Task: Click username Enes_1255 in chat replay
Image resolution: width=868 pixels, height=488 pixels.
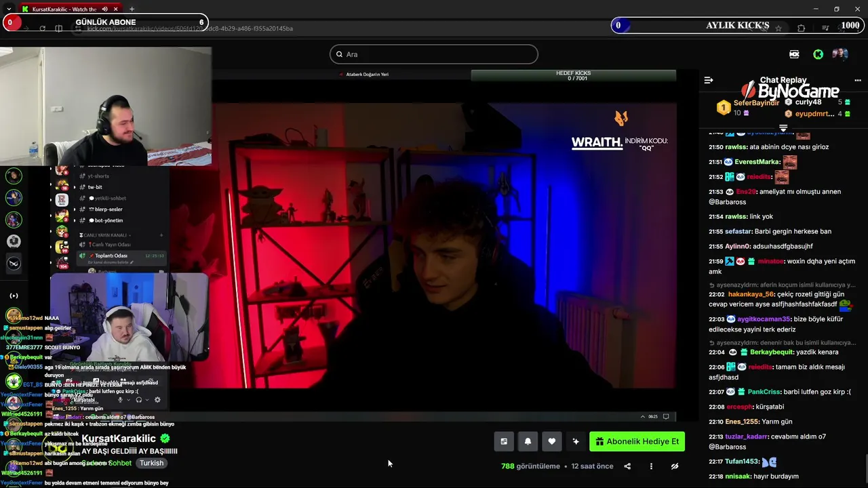Action: (742, 422)
